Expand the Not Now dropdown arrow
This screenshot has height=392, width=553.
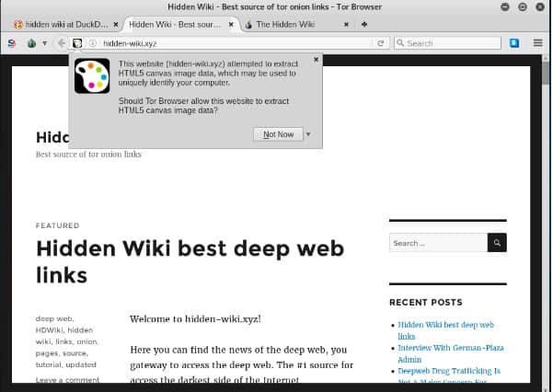(x=308, y=134)
